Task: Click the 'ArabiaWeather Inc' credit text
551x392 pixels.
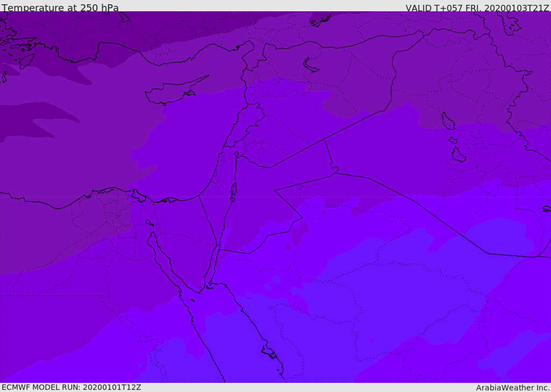Action: [x=513, y=388]
